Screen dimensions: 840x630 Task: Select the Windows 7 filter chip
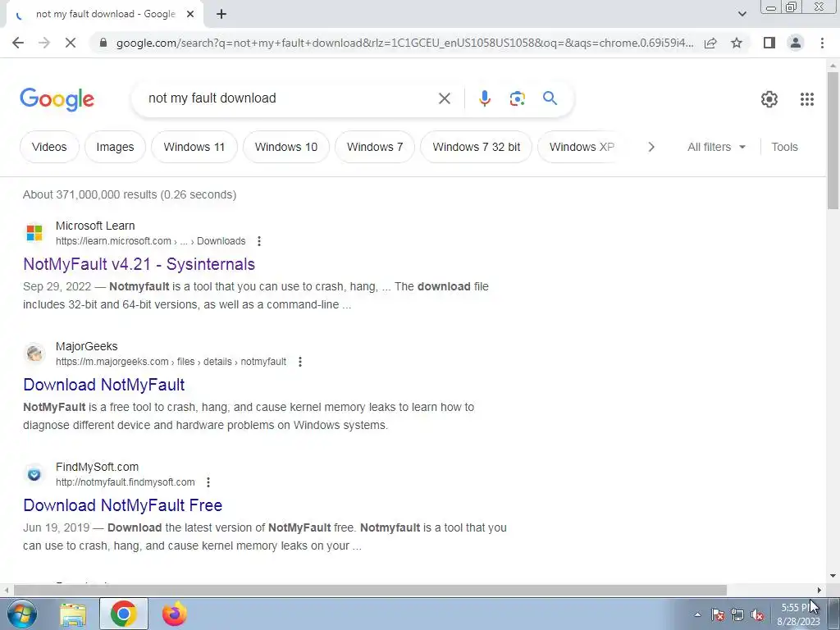pyautogui.click(x=374, y=147)
